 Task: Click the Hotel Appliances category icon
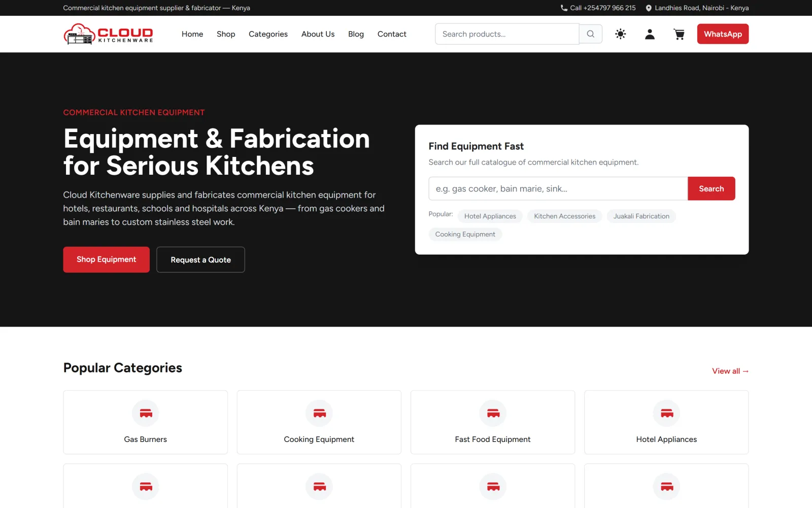(666, 414)
